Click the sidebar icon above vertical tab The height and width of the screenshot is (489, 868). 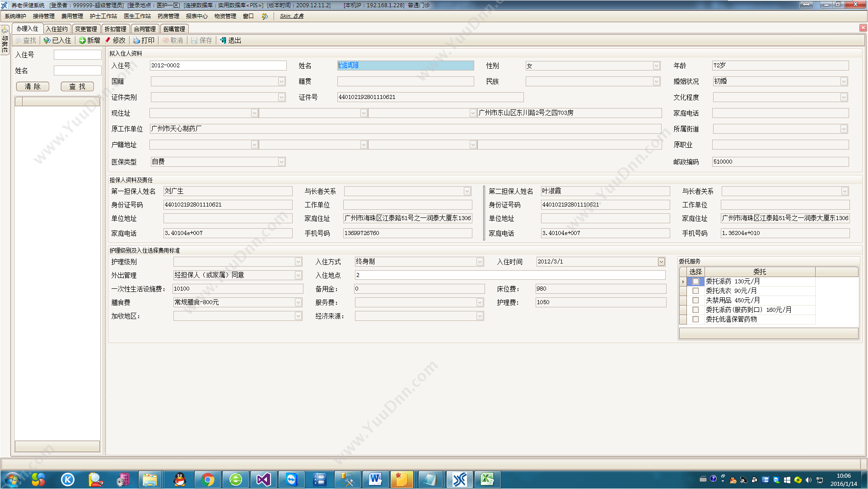click(5, 30)
